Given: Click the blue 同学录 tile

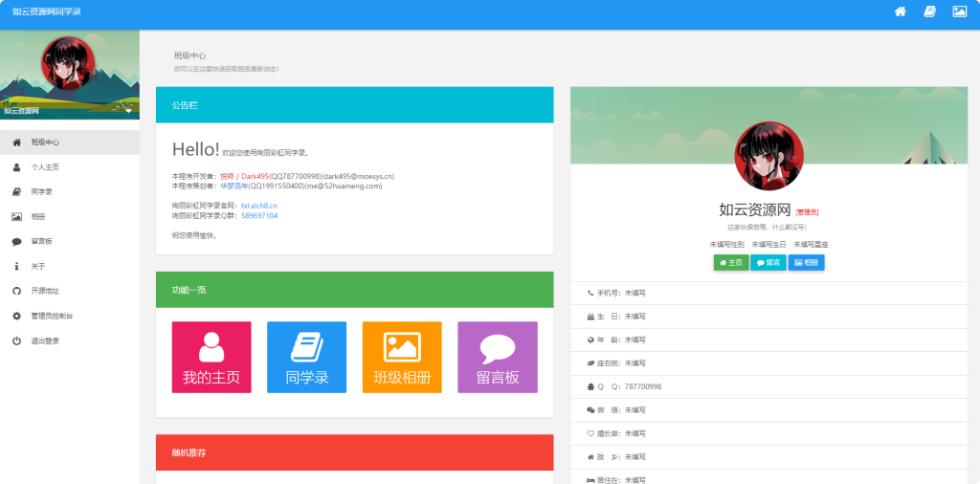Looking at the screenshot, I should 306,357.
